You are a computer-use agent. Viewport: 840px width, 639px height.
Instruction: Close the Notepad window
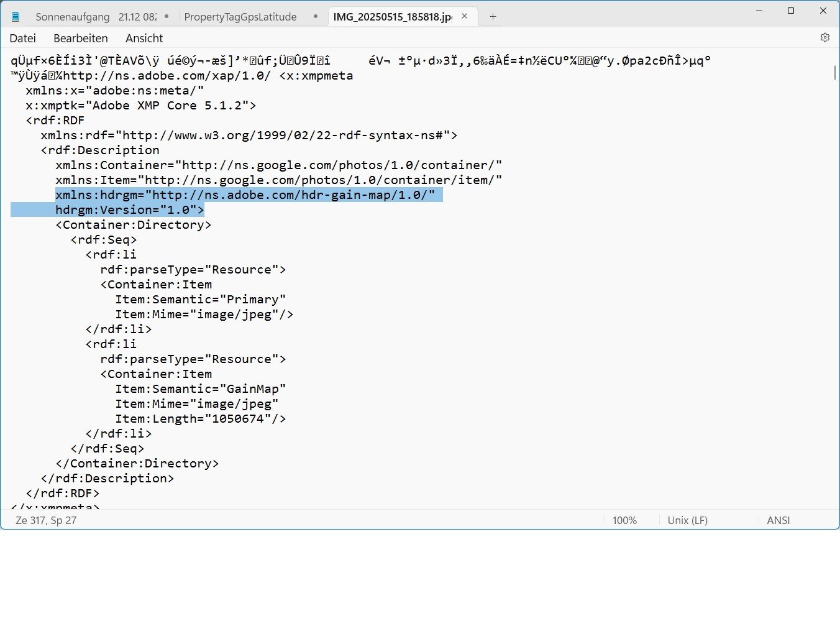[x=823, y=11]
